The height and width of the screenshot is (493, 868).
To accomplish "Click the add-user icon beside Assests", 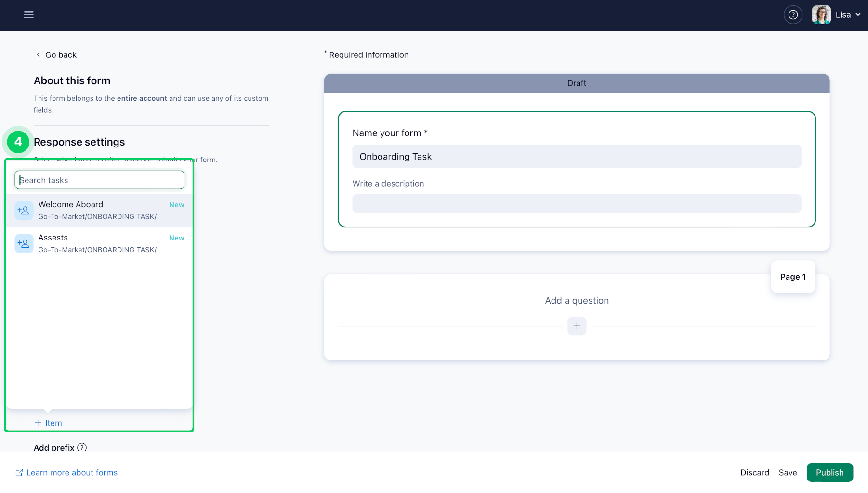I will click(24, 243).
